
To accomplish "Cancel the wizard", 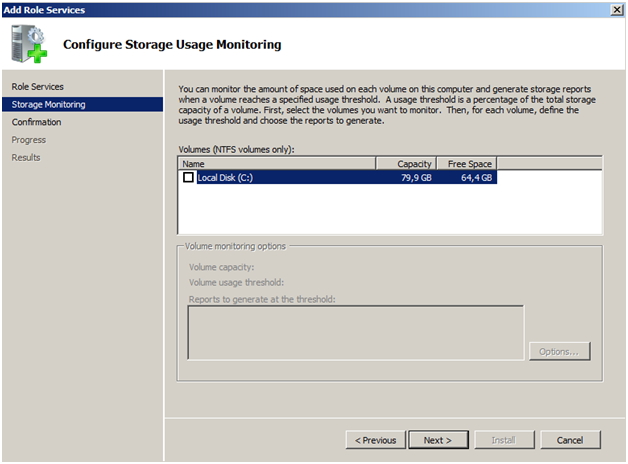I will 570,440.
